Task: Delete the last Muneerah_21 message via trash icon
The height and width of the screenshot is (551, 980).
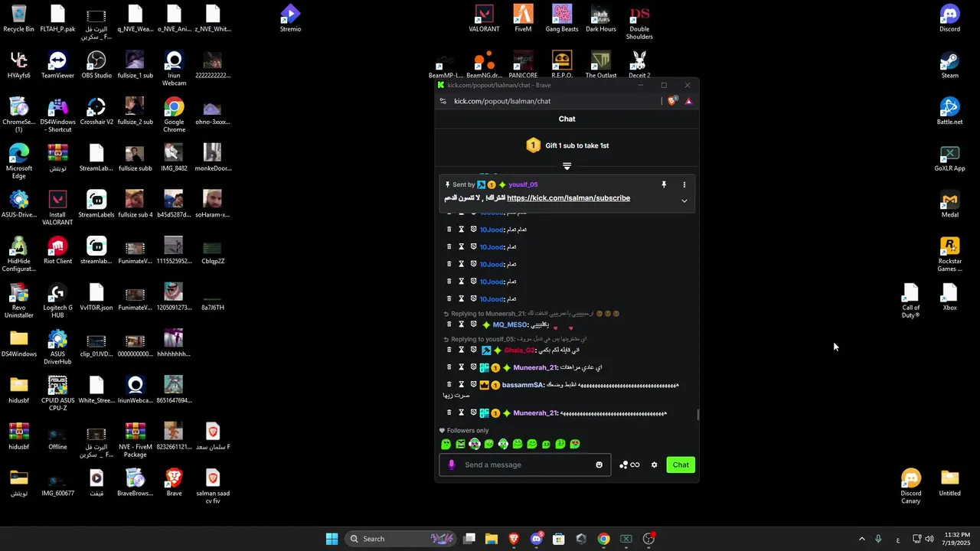Action: point(449,412)
